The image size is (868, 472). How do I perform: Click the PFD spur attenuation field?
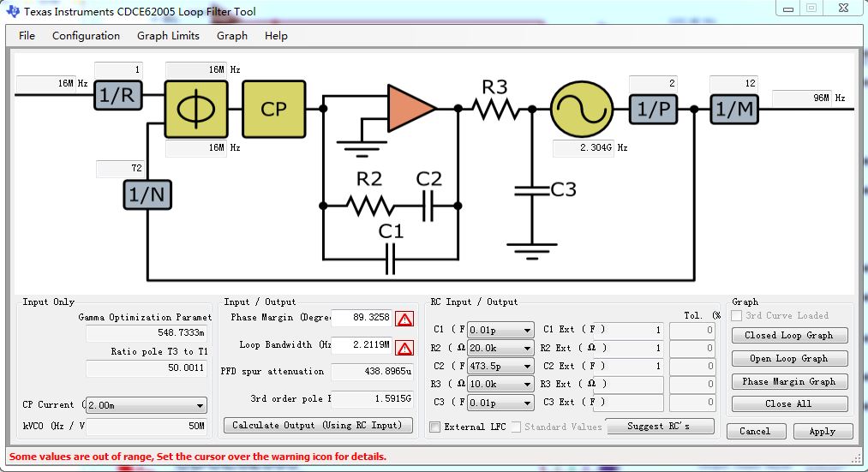click(372, 371)
